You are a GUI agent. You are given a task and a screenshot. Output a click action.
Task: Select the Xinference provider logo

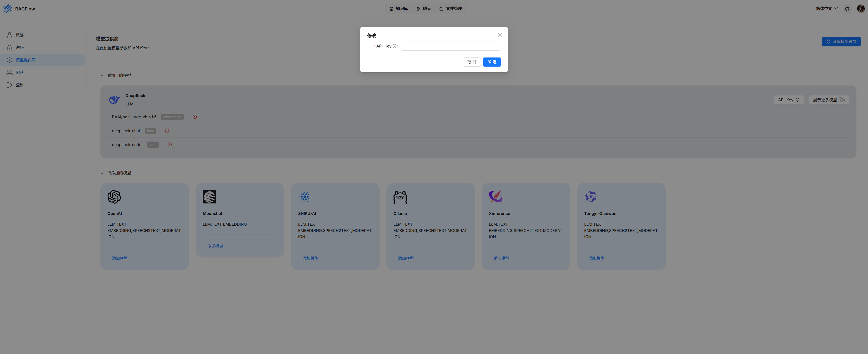[x=495, y=197]
